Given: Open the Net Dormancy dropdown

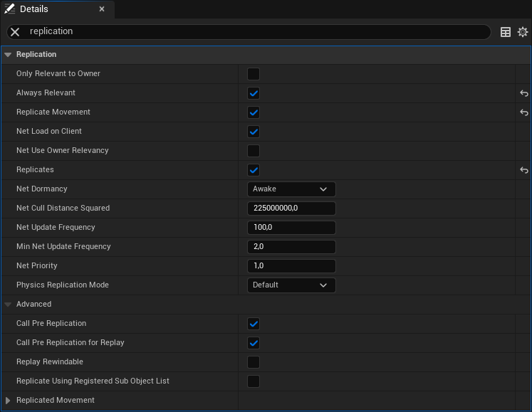Looking at the screenshot, I should point(291,189).
